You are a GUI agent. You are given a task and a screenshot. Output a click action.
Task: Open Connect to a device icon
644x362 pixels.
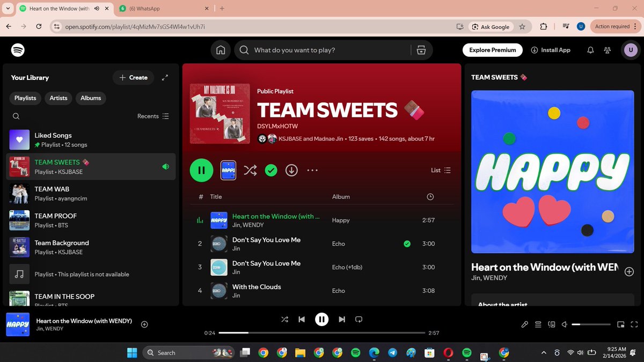pyautogui.click(x=552, y=324)
